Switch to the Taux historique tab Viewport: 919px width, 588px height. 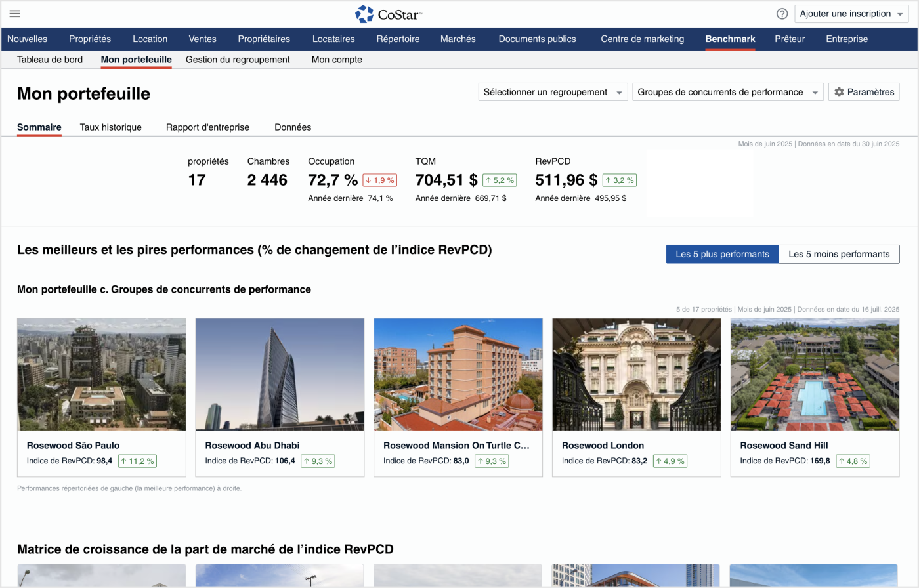pyautogui.click(x=110, y=127)
